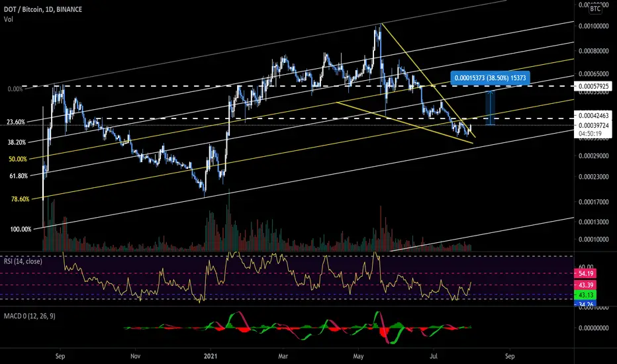Click the 0.00080000 price axis label
This screenshot has height=364, width=617.
click(593, 51)
